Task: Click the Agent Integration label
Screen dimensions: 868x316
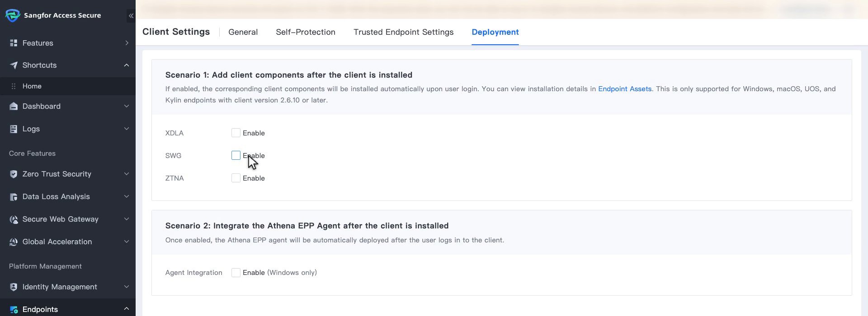Action: click(x=194, y=273)
